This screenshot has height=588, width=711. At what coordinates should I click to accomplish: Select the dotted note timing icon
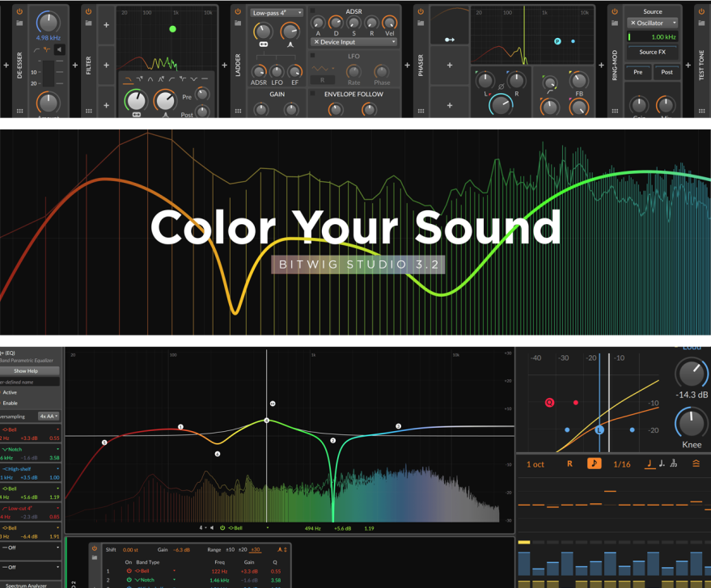click(662, 463)
